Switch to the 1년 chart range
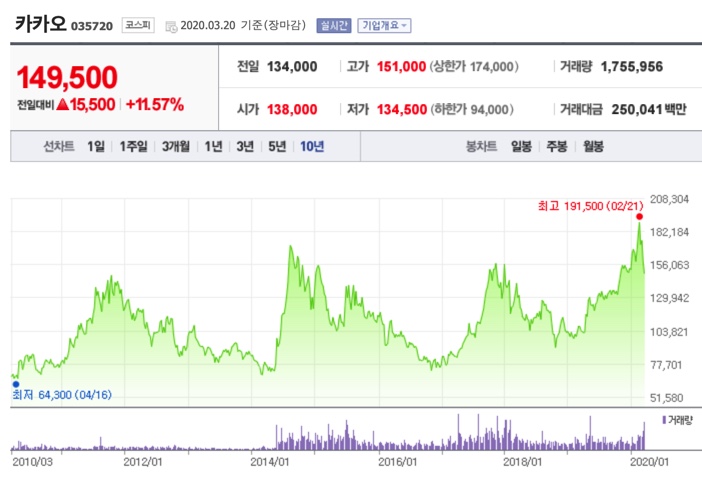This screenshot has height=480, width=702. [x=213, y=146]
